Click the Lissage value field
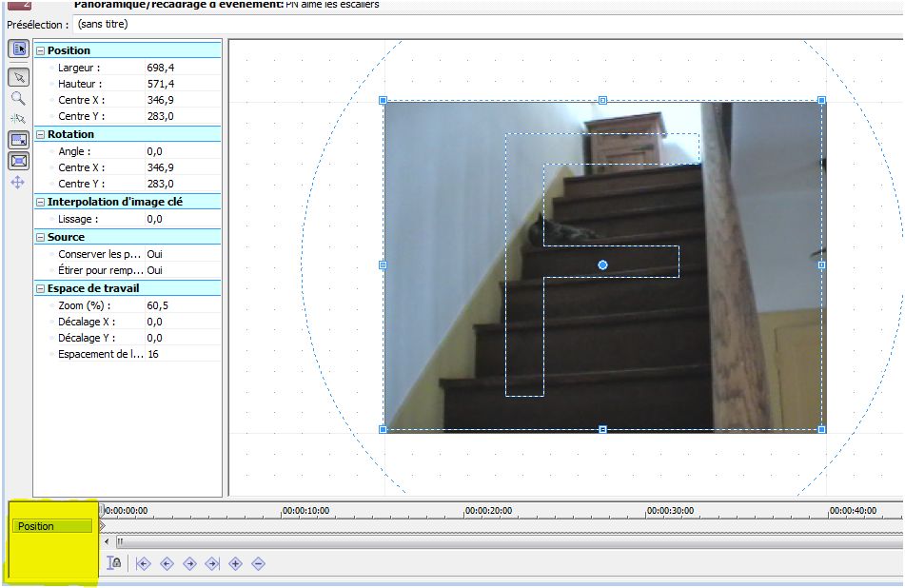 (x=155, y=219)
